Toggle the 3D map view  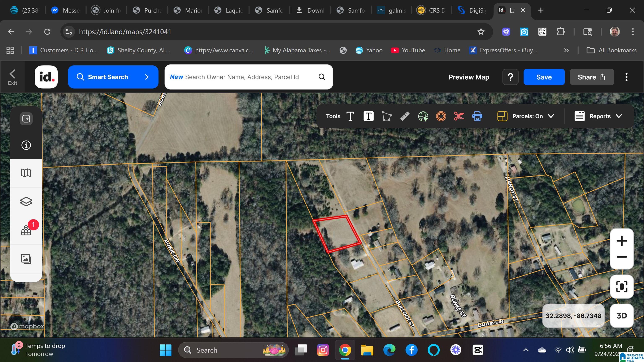coord(622,315)
